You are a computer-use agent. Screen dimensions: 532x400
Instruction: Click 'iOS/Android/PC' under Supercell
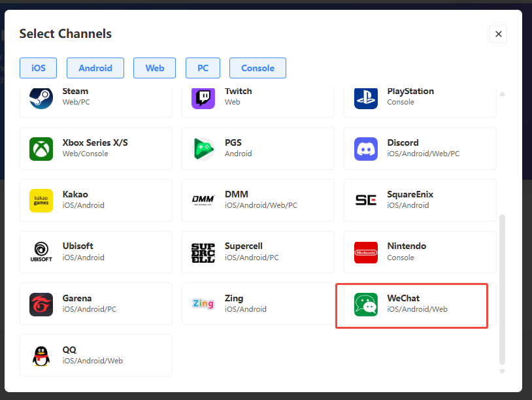coord(252,258)
